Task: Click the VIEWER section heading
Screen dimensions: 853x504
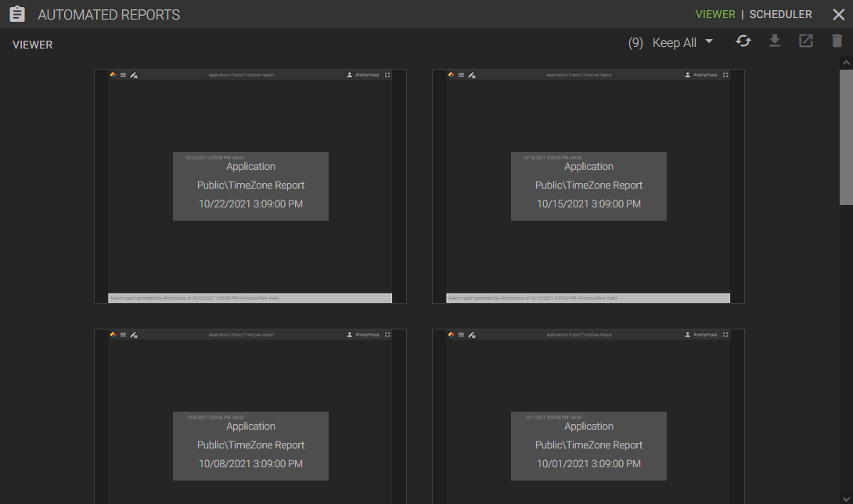Action: [33, 45]
